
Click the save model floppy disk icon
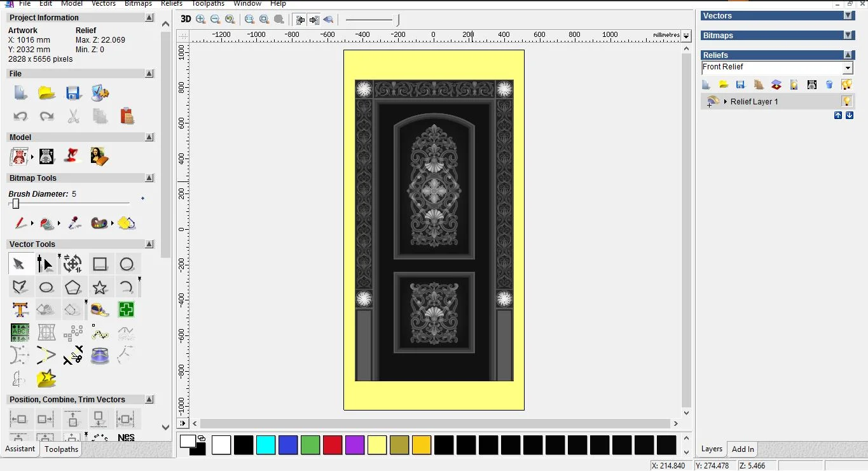73,93
